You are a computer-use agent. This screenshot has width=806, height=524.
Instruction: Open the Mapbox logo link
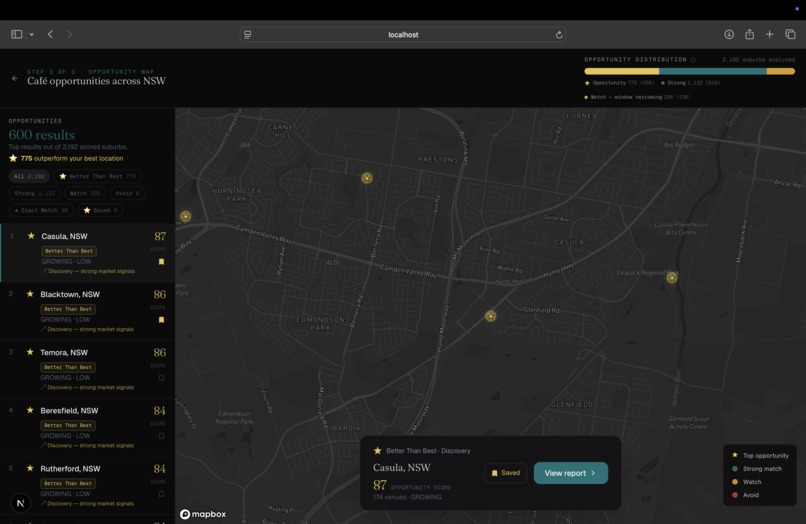(x=203, y=514)
